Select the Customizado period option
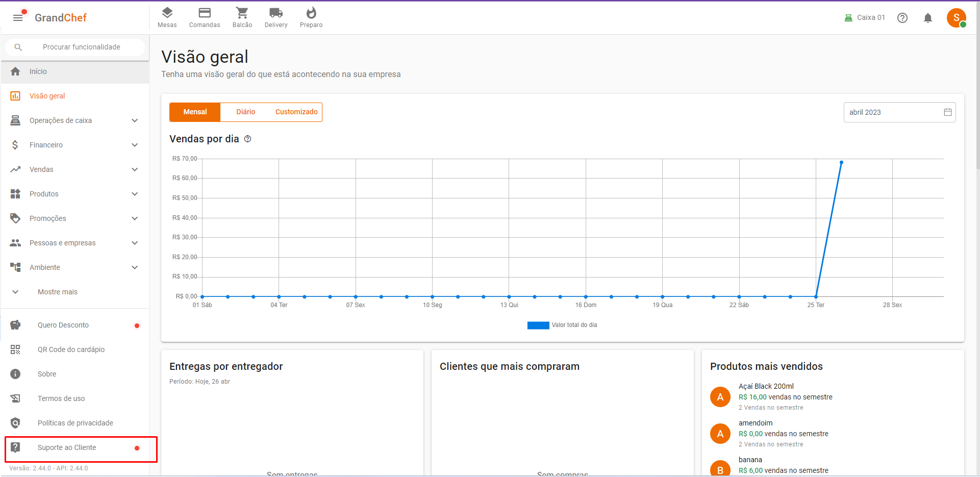 (296, 112)
